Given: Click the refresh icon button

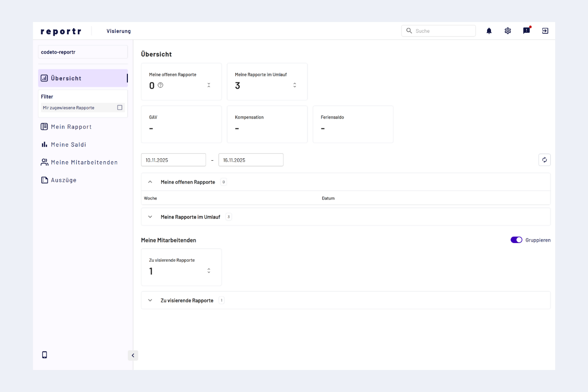Looking at the screenshot, I should 544,160.
